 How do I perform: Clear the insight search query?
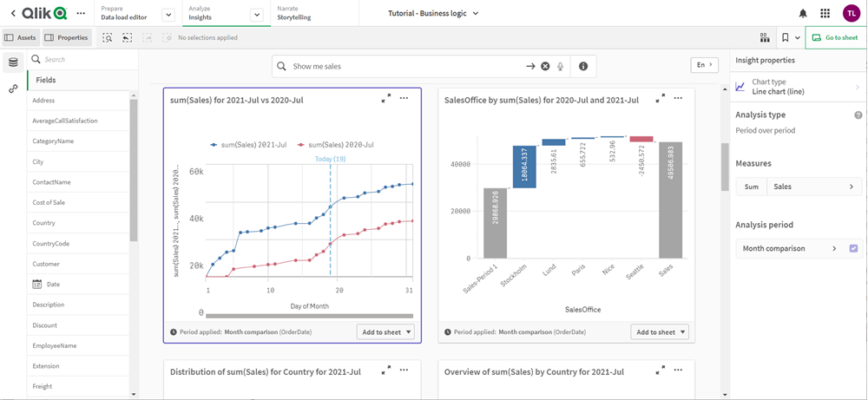point(545,66)
